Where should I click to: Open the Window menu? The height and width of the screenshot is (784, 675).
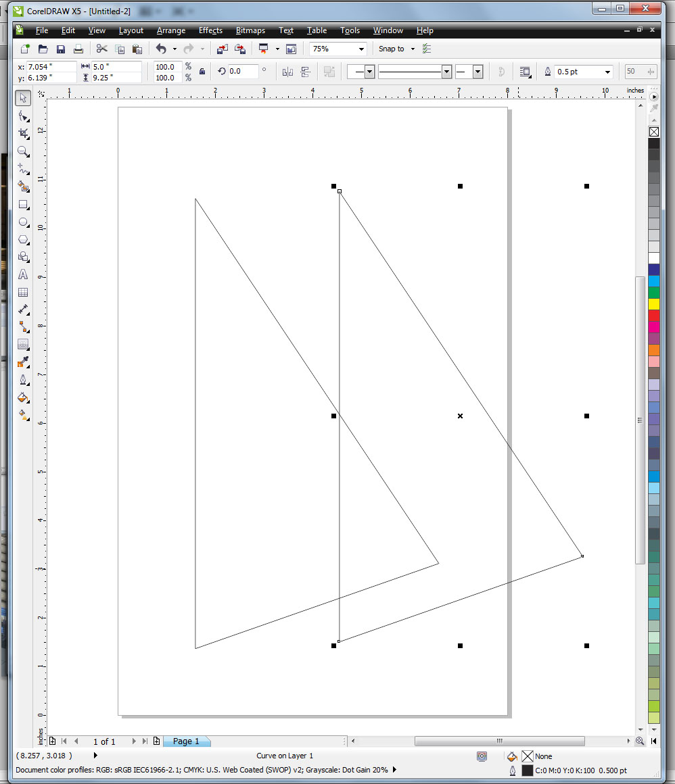(388, 30)
